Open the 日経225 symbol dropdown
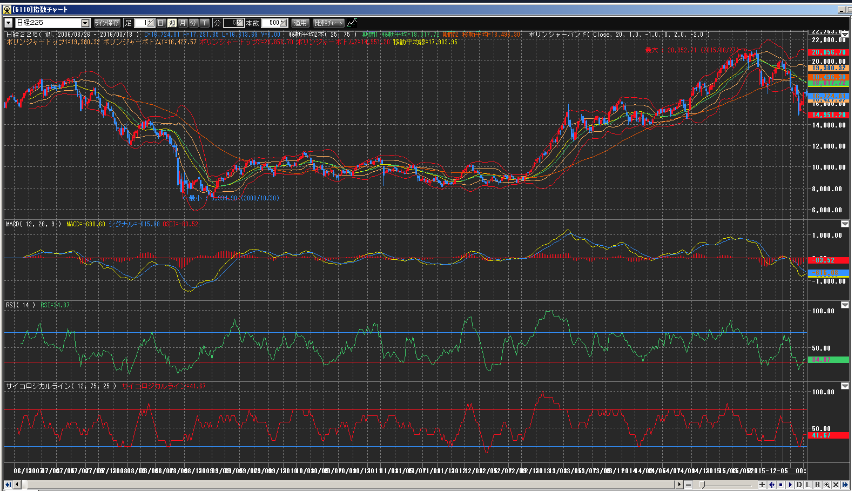Viewport: 868px width, 491px height. [85, 23]
